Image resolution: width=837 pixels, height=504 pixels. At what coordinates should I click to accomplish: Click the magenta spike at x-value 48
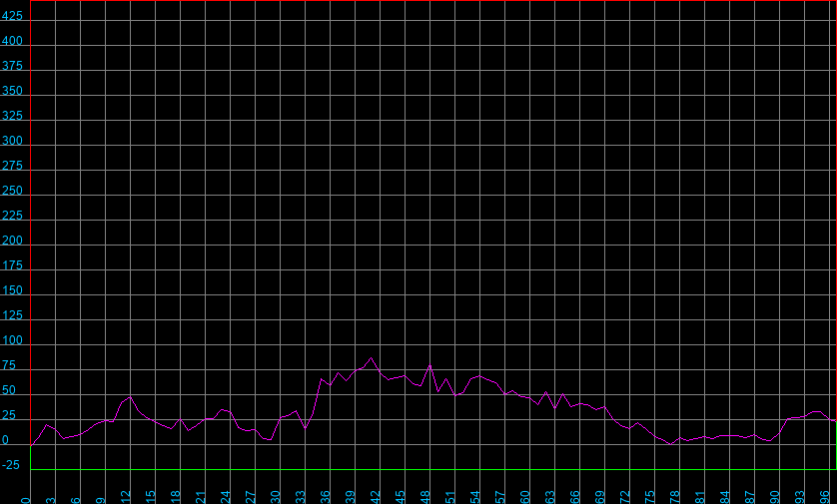[x=429, y=365]
